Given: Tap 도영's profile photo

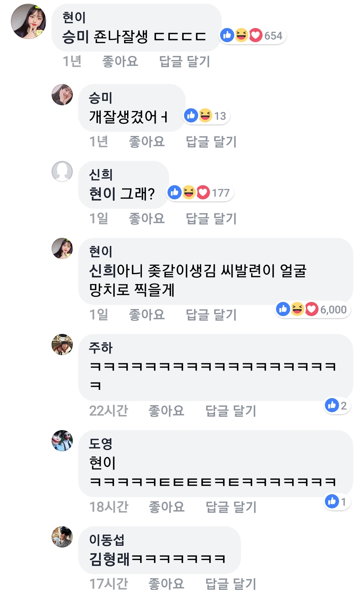Looking at the screenshot, I should click(62, 441).
